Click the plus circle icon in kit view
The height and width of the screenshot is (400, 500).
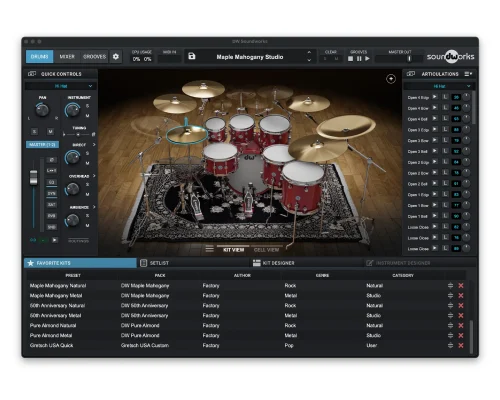[391, 79]
